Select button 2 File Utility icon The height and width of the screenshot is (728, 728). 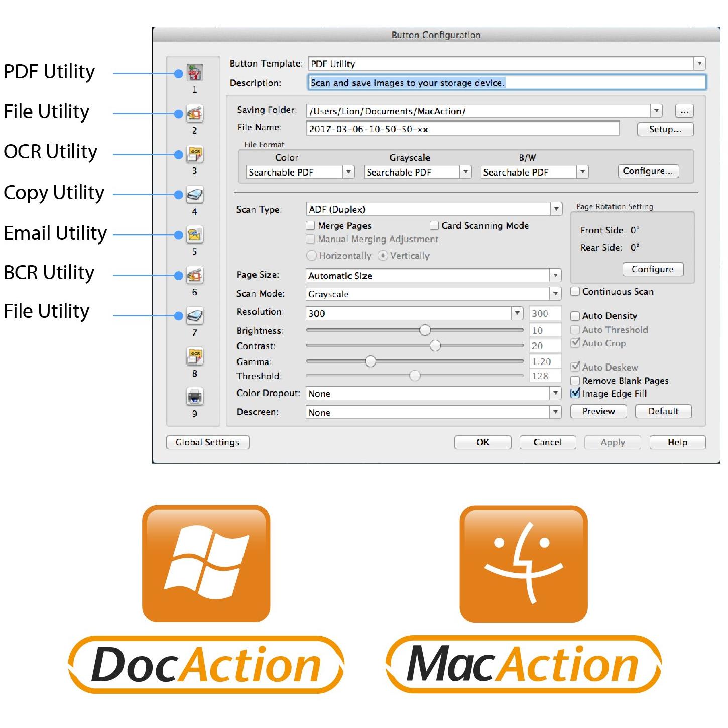click(195, 113)
